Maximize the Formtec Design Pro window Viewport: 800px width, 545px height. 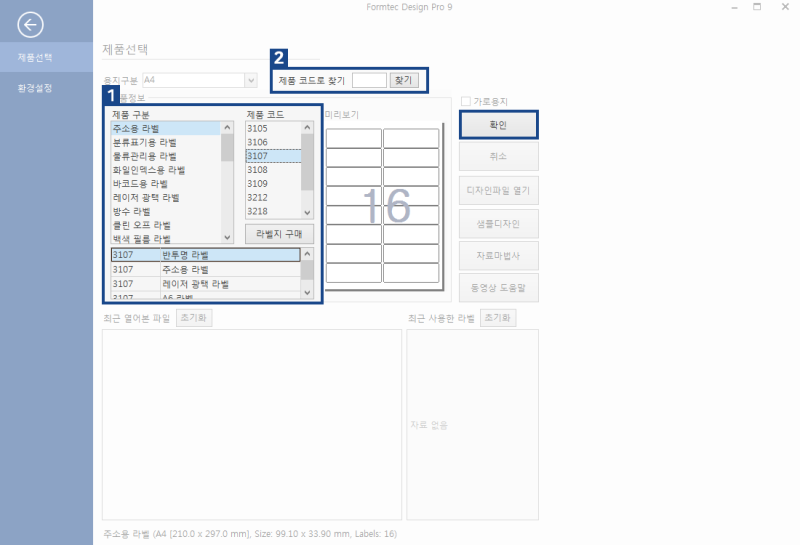[x=757, y=7]
